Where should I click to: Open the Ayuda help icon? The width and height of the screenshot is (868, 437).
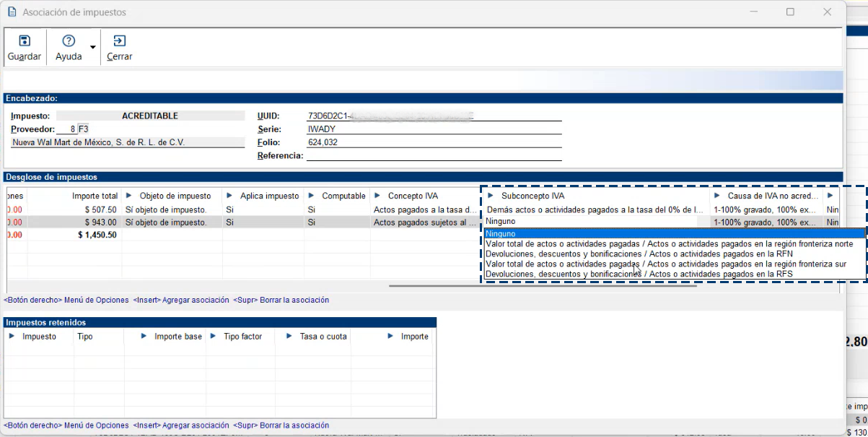(69, 41)
